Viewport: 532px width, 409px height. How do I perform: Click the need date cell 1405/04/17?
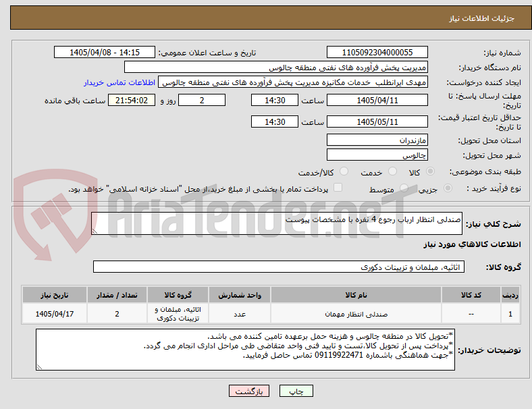(x=55, y=314)
